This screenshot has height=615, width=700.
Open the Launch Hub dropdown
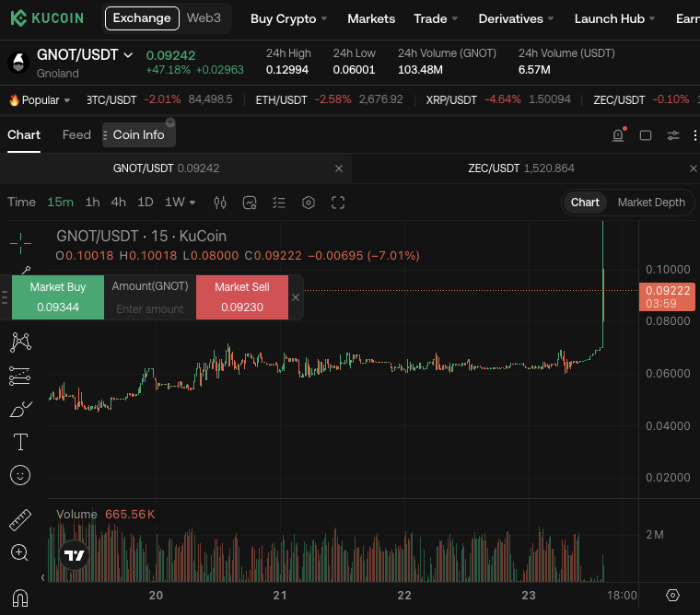click(614, 18)
